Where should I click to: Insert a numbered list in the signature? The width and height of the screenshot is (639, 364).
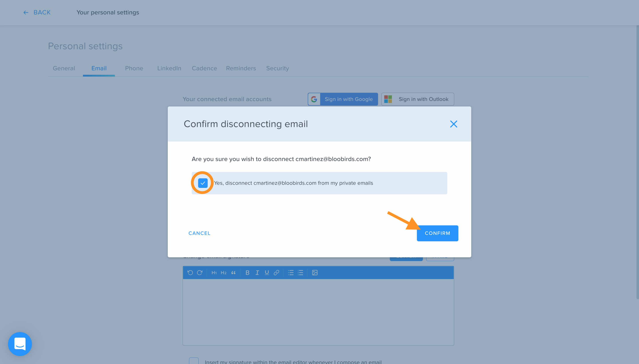tap(300, 273)
